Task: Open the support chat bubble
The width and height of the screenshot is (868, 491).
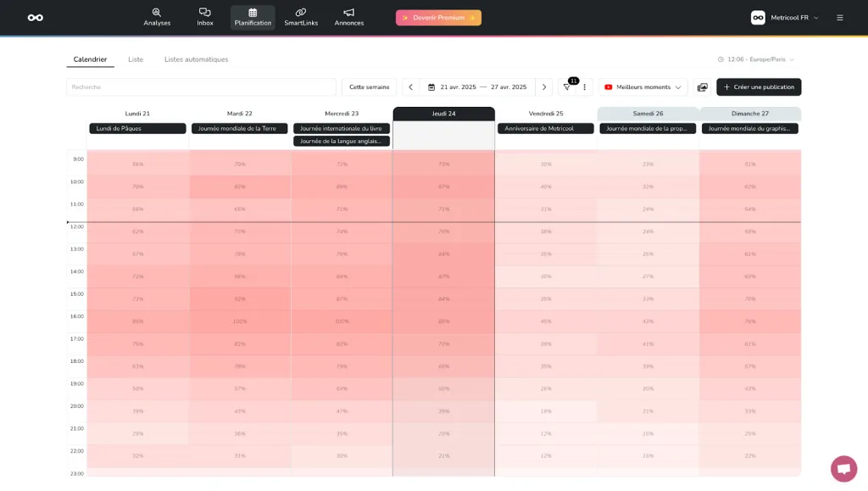Action: tap(843, 468)
